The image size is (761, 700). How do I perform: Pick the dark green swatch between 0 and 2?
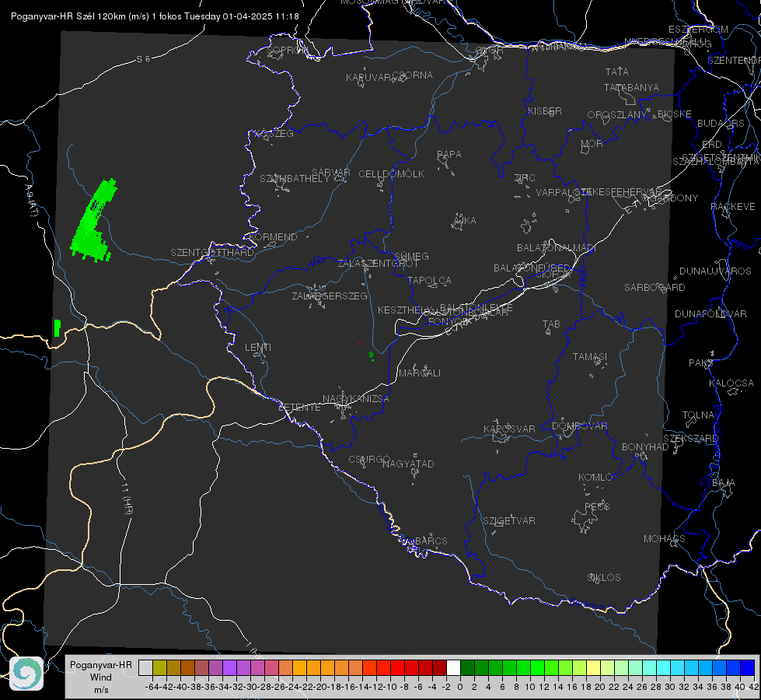[x=467, y=667]
